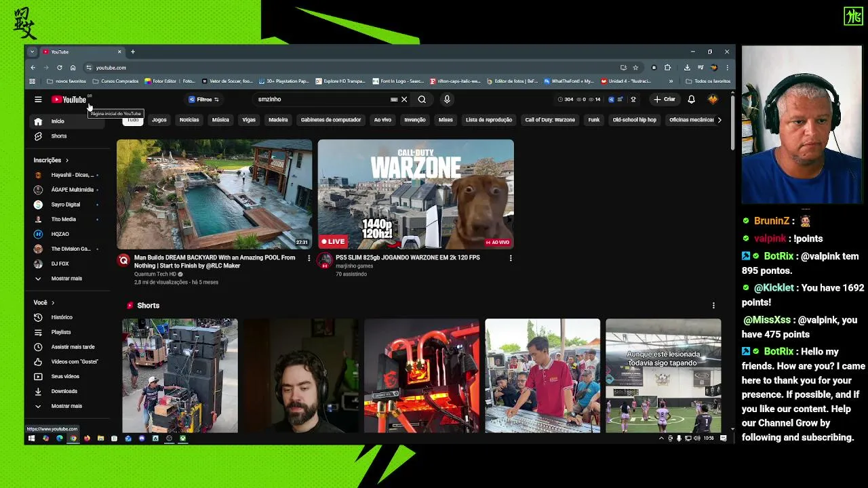Screen dimensions: 868x488
Task: Open the red MSI PC build Short
Action: click(421, 375)
